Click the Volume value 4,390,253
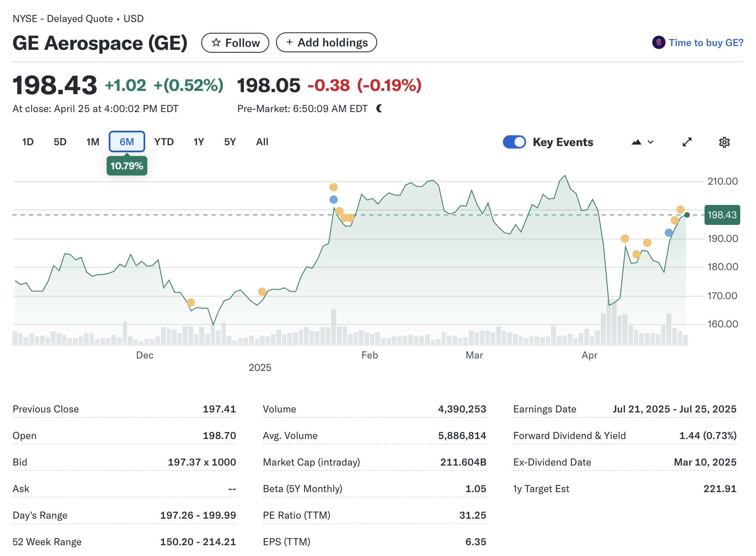This screenshot has width=756, height=556. tap(462, 409)
